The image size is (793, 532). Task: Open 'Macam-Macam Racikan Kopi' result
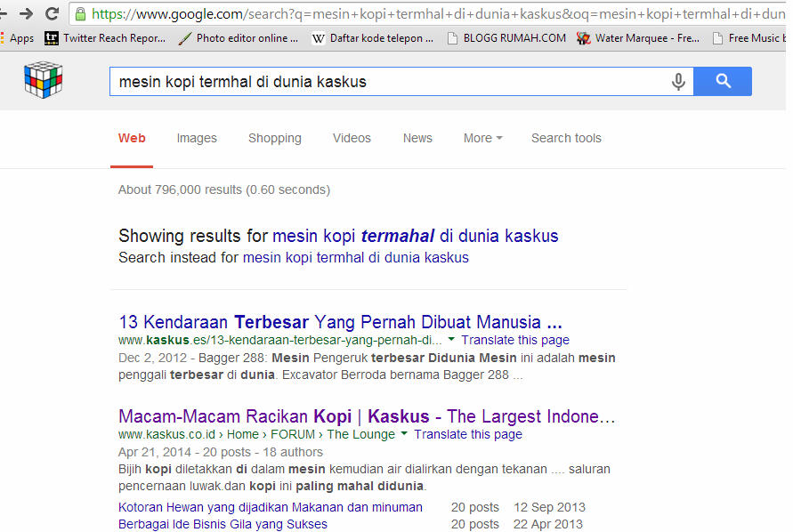[367, 416]
